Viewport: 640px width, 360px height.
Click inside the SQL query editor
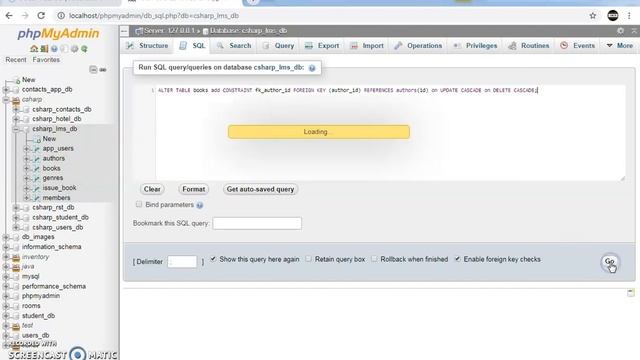click(390, 133)
